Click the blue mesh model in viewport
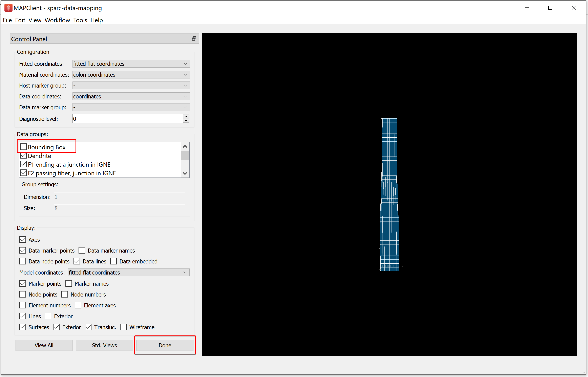Screen dimensions: 588x377 click(389, 195)
